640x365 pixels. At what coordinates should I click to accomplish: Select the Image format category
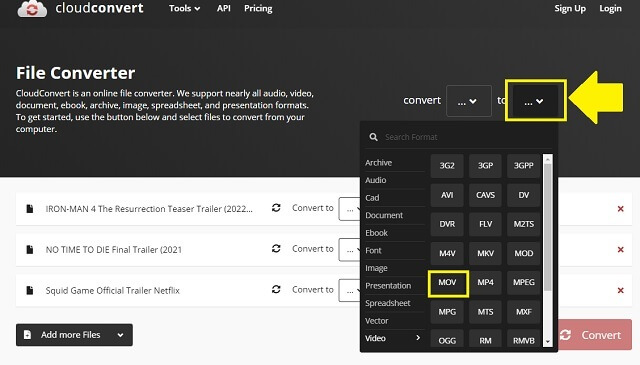376,268
